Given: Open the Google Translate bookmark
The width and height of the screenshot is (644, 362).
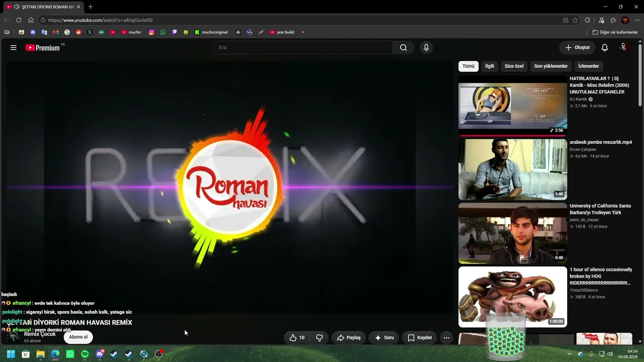Looking at the screenshot, I should (44, 32).
